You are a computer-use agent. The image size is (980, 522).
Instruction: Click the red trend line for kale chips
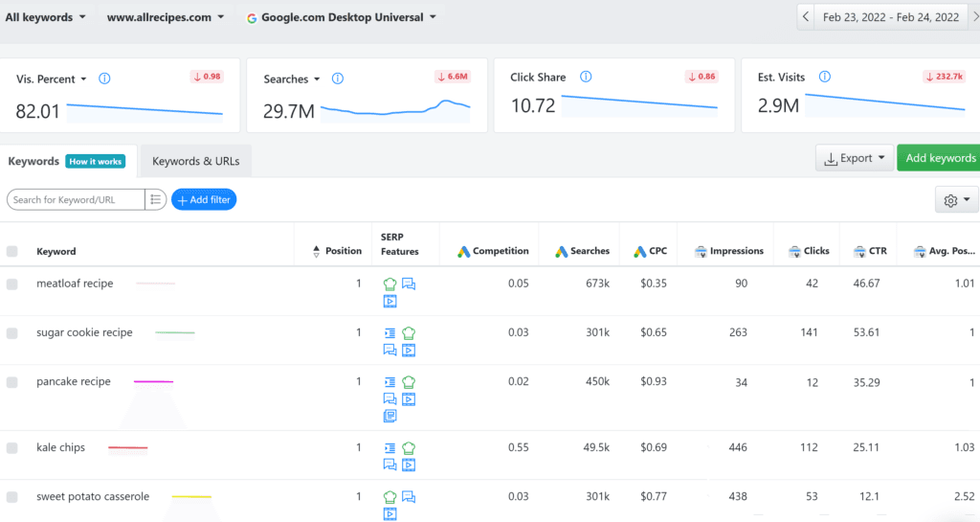127,447
